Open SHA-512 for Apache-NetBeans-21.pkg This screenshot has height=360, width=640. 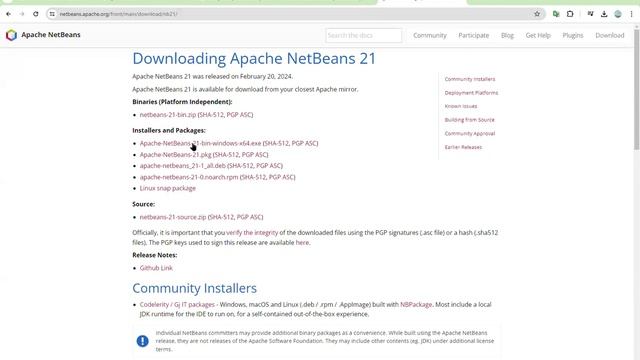point(227,155)
